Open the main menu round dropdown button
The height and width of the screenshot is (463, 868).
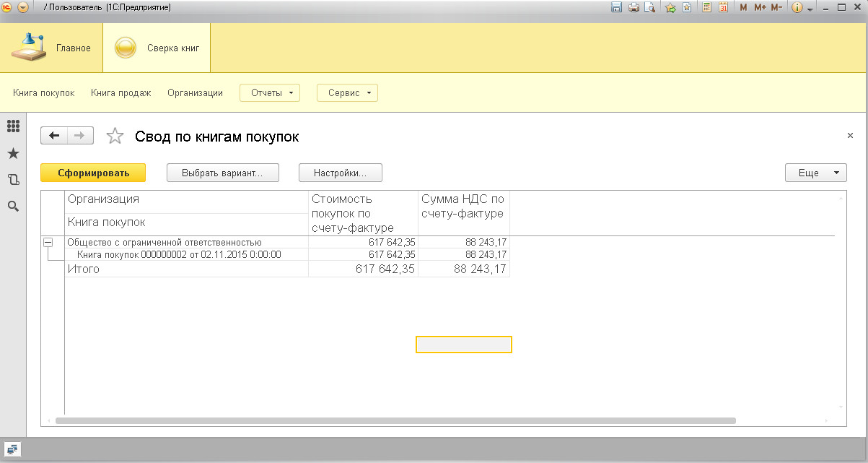tap(23, 7)
